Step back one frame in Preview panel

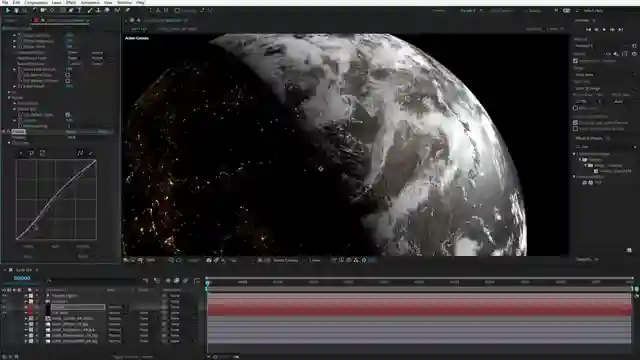point(596,29)
